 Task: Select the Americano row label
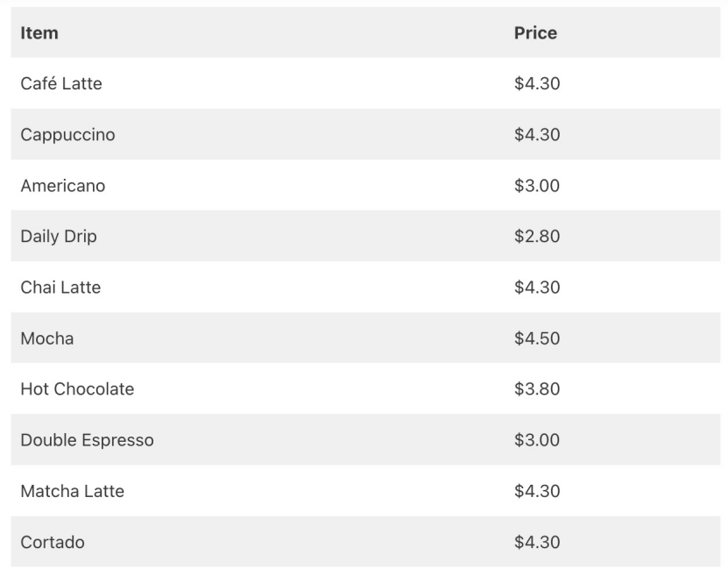(x=63, y=186)
